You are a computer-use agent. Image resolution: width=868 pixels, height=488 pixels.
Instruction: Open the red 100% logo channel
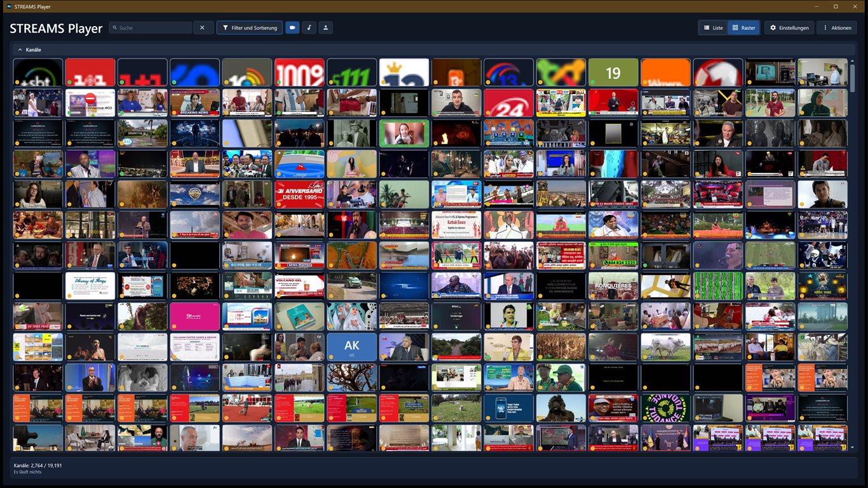pyautogui.click(x=300, y=72)
